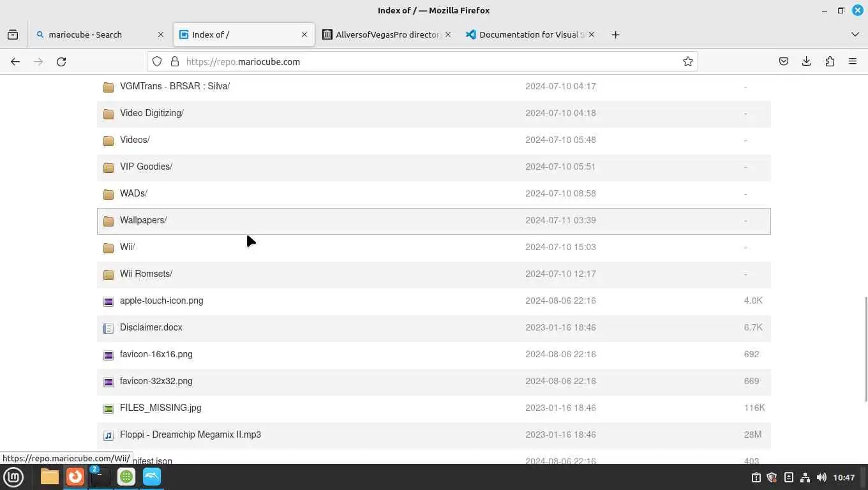The height and width of the screenshot is (490, 868).
Task: Open Floppi - Dreamchip Megamix II.mp3
Action: (x=190, y=434)
